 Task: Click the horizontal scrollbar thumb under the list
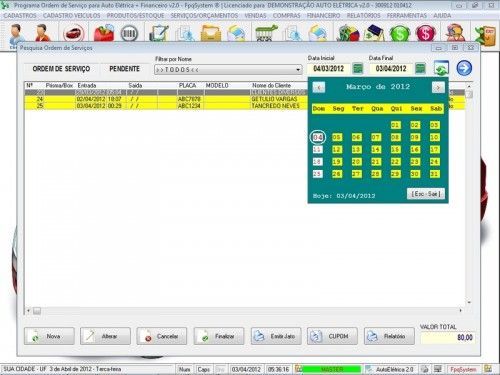coord(37,311)
